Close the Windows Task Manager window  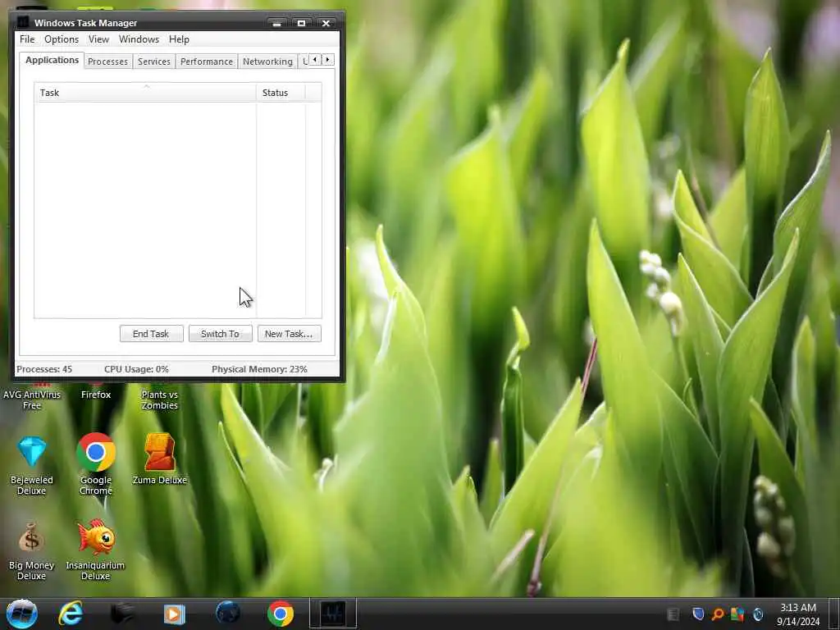[x=326, y=23]
